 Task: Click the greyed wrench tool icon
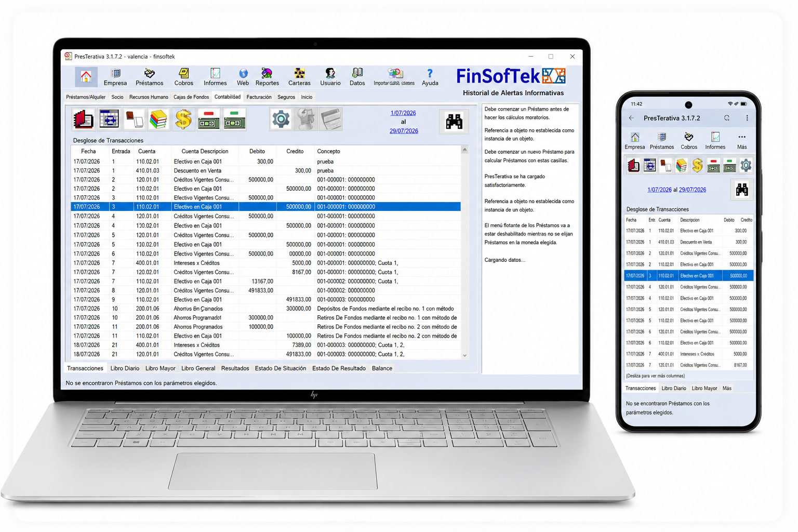pos(306,119)
